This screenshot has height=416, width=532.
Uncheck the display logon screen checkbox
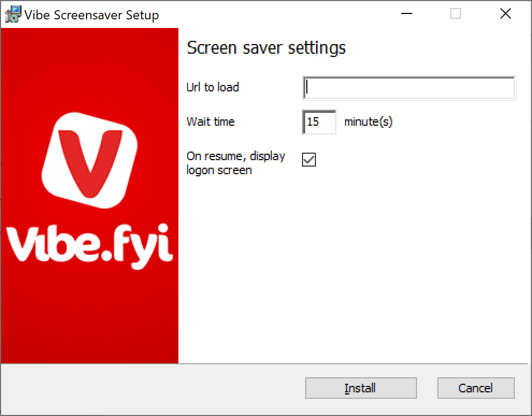pos(309,160)
